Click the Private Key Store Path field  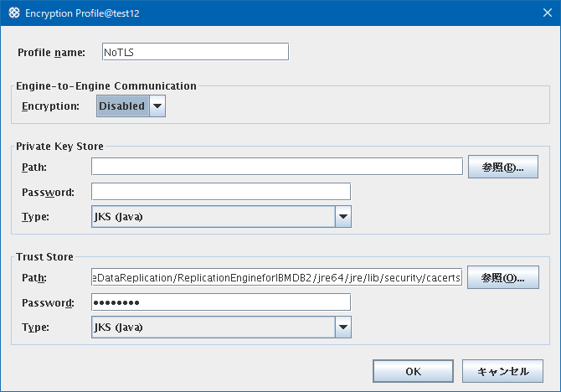pos(277,167)
